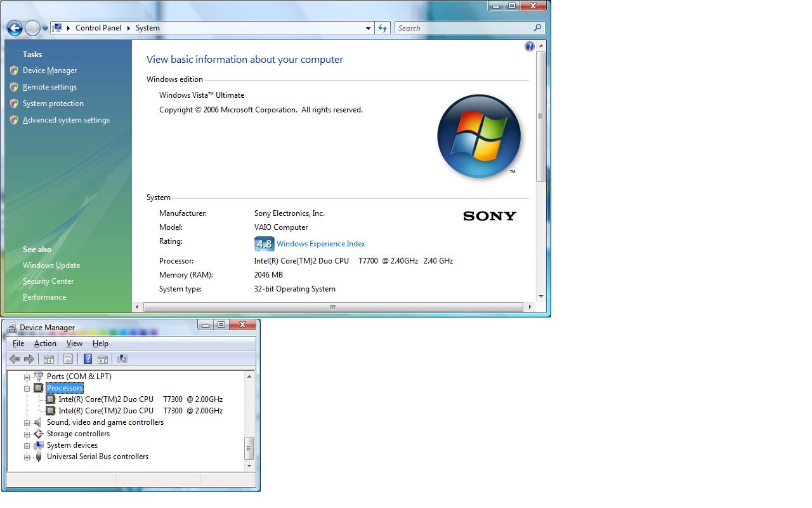Image resolution: width=812 pixels, height=508 pixels.
Task: Open the View menu in Device Manager
Action: click(74, 344)
